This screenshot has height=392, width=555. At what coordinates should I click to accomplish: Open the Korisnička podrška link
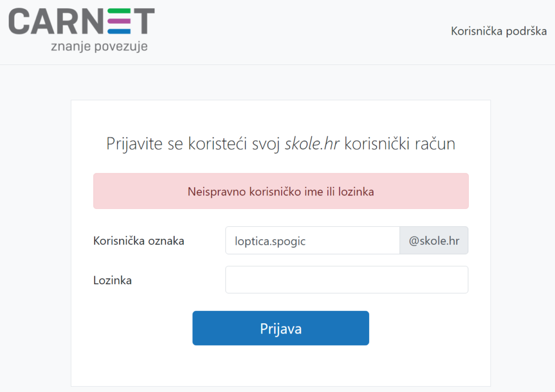[499, 31]
